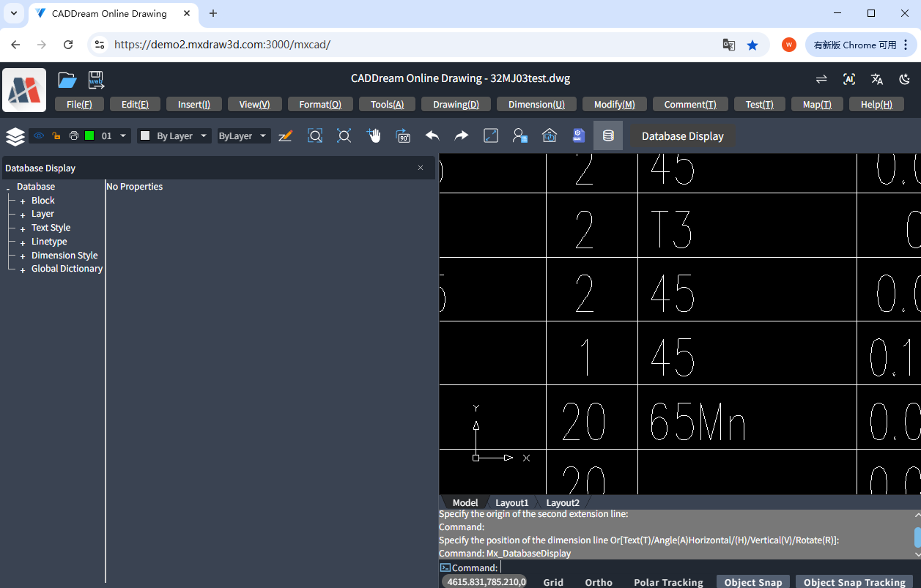
Task: Click the save to web icon
Action: pos(96,80)
